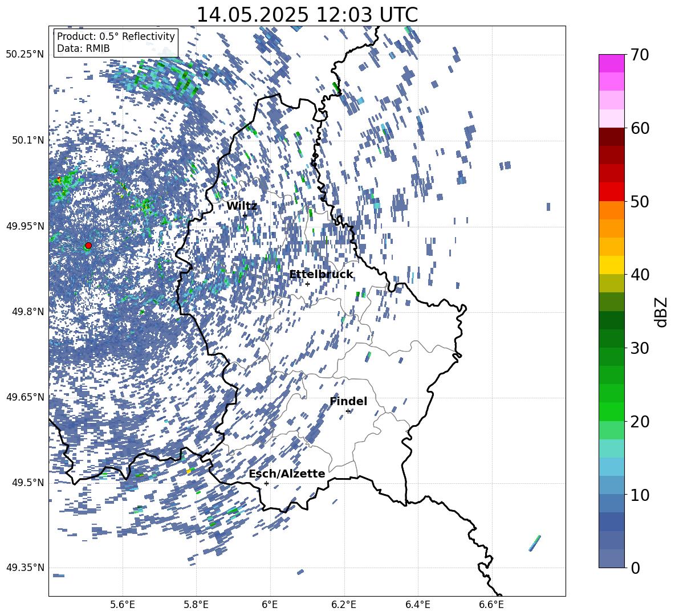This screenshot has height=616, width=675.
Task: Click the 6.2°E longitude label
Action: 344,605
